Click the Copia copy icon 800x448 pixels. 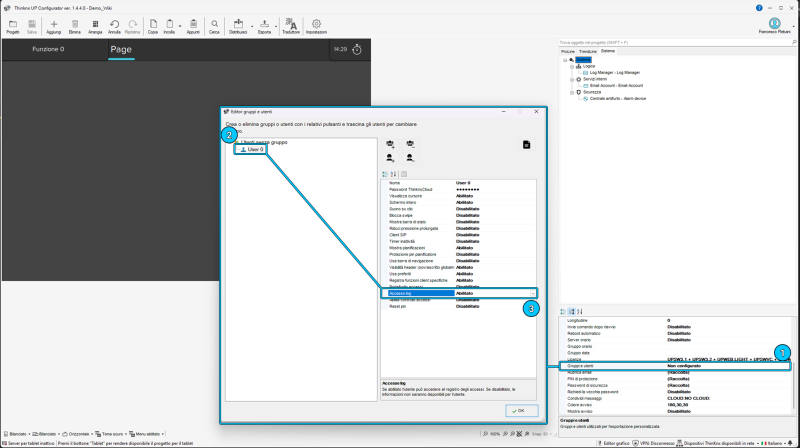(x=153, y=24)
